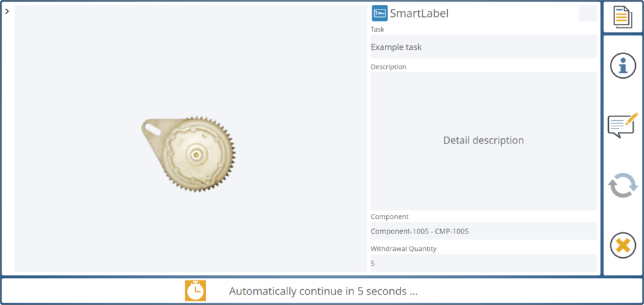This screenshot has height=305, width=644.
Task: Click the Component label
Action: [389, 216]
